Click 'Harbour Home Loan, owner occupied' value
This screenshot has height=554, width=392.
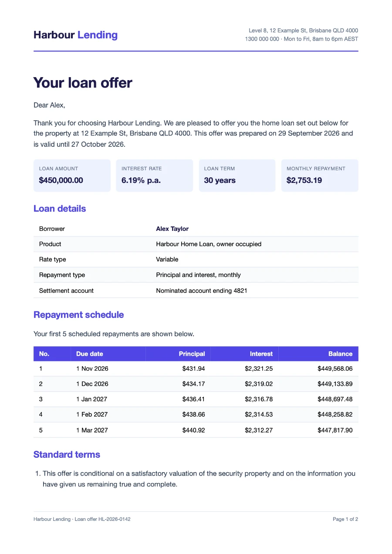209,244
